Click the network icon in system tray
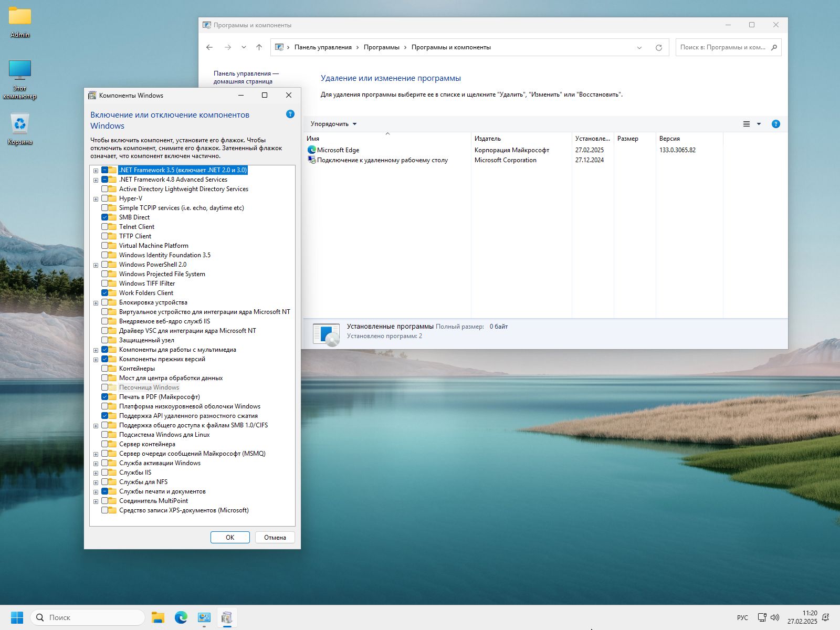 [x=762, y=617]
